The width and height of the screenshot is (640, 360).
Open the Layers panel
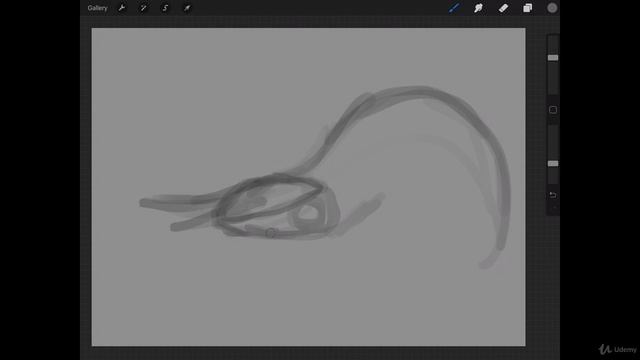(x=527, y=8)
